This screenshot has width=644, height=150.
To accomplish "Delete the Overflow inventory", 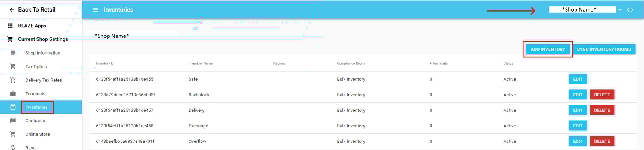I will pos(602,141).
